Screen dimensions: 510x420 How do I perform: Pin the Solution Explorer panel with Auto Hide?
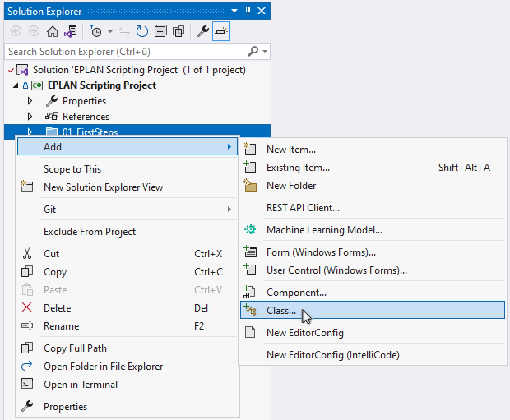[x=248, y=11]
